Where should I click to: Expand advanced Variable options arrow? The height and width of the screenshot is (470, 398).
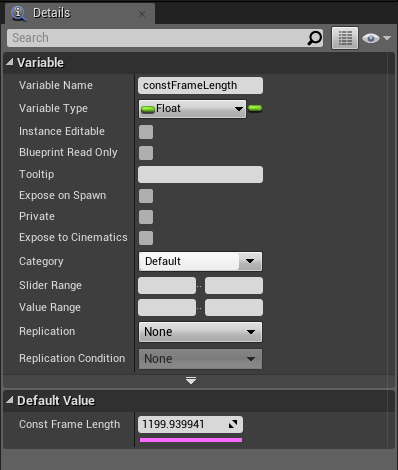[191, 381]
